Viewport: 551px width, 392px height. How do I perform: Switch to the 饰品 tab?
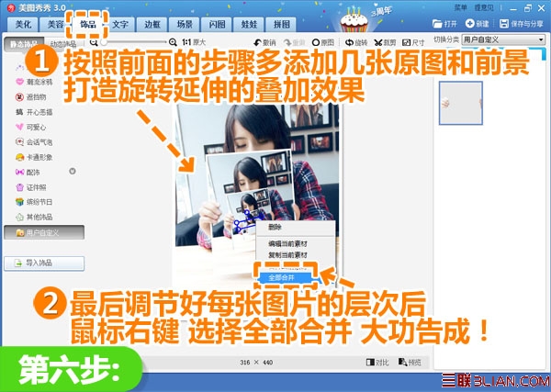click(x=88, y=24)
